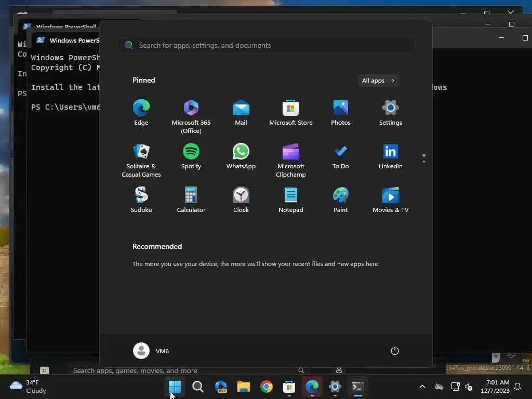532x399 pixels.
Task: Open the weather widget showing 34°F Cloudy
Action: (28, 387)
